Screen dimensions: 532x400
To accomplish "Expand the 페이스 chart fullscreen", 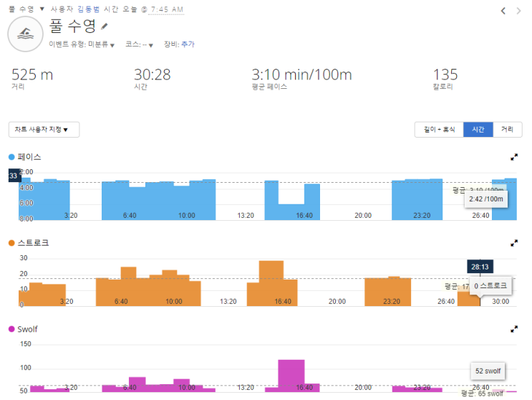I will tap(514, 157).
